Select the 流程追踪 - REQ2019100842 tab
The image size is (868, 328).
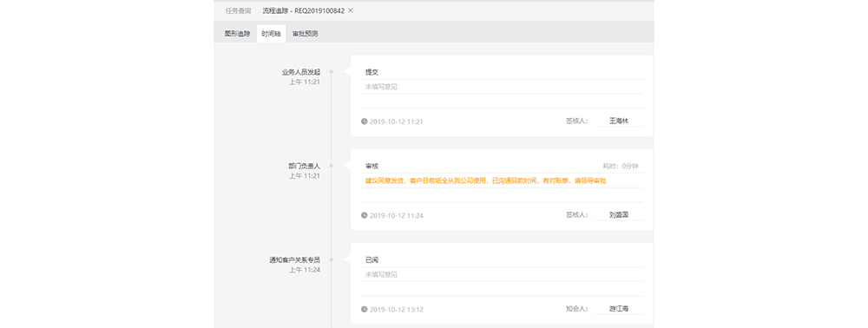point(303,10)
